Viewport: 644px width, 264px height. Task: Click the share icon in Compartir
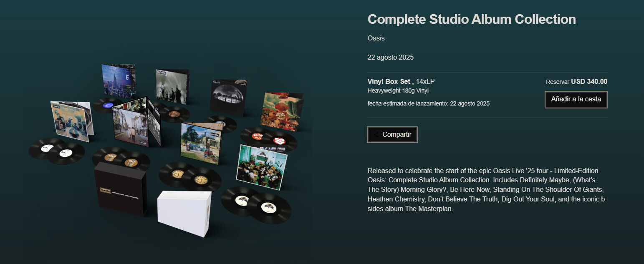point(376,135)
